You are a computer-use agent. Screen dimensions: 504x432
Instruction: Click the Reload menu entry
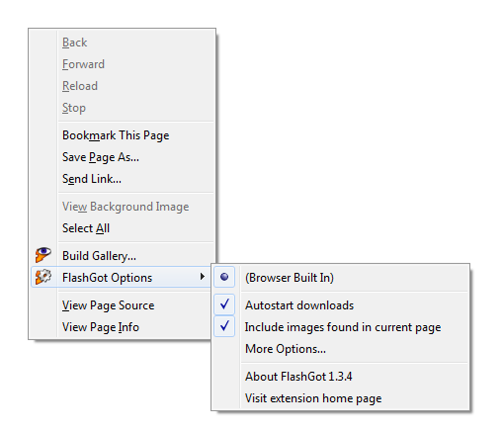click(80, 86)
